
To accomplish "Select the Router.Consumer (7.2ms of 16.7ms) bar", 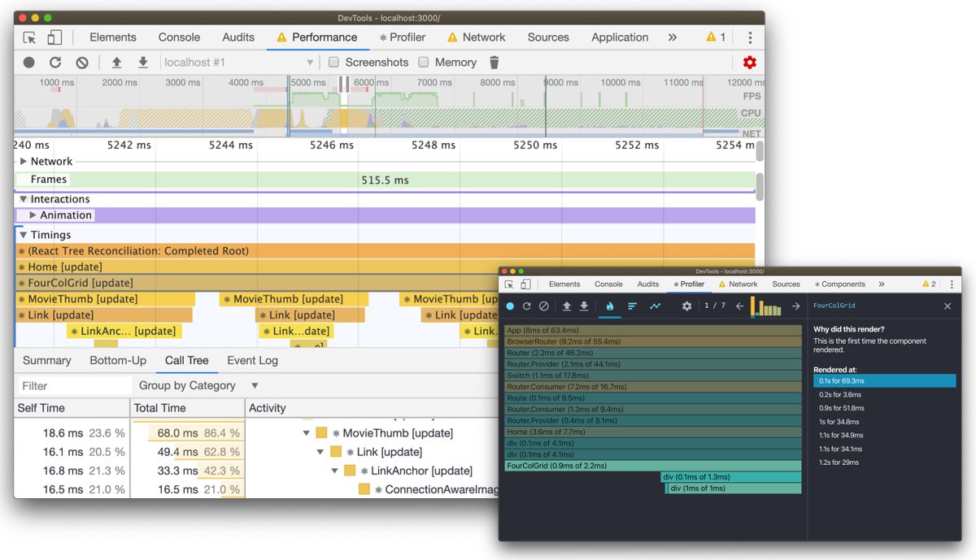I will (x=652, y=387).
